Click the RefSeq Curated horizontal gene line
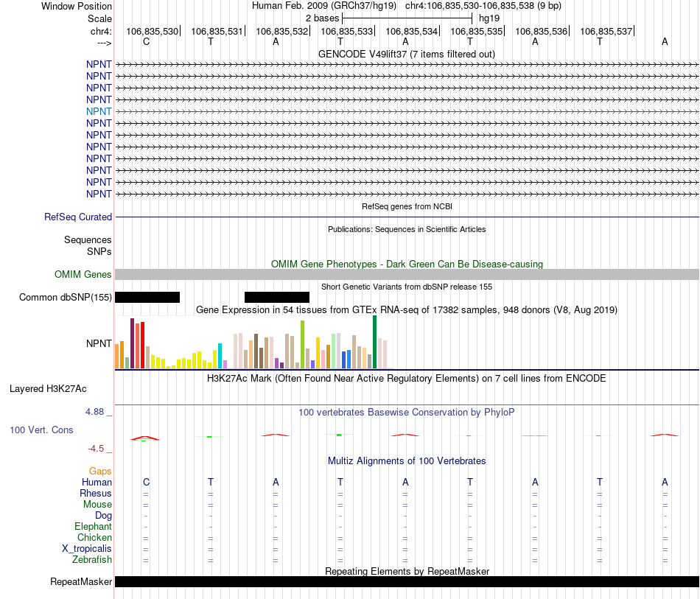Image resolution: width=700 pixels, height=599 pixels. 407,217
